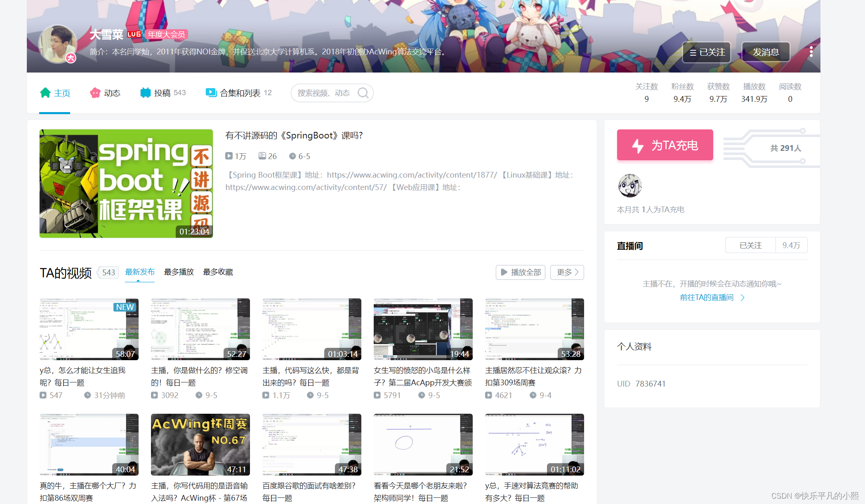The image size is (865, 504).
Task: Click the 合集和列表 folder icon
Action: tap(211, 93)
